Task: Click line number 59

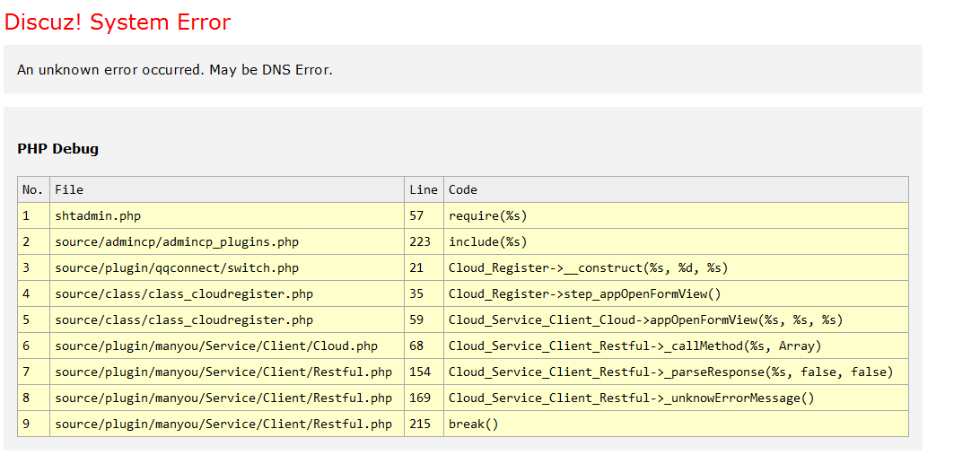Action: (x=417, y=320)
